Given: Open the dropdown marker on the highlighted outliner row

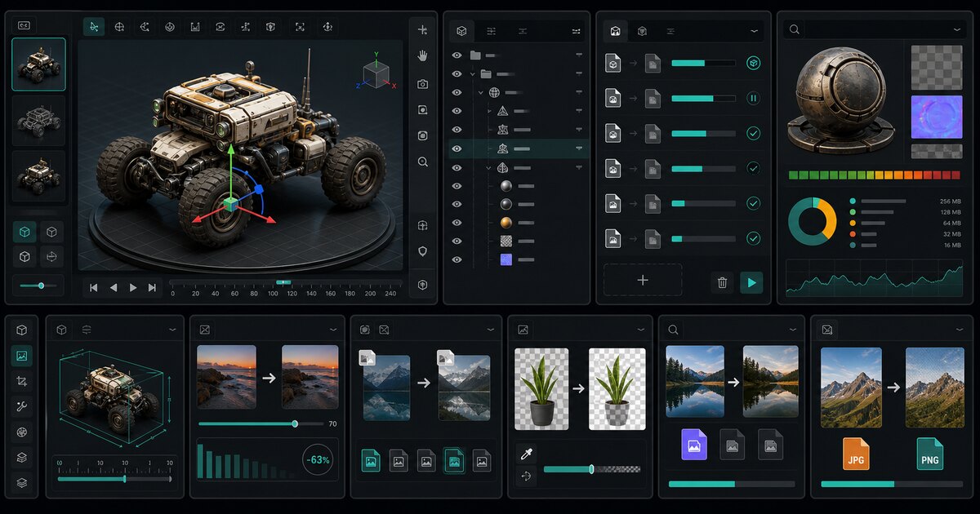Looking at the screenshot, I should (x=579, y=148).
